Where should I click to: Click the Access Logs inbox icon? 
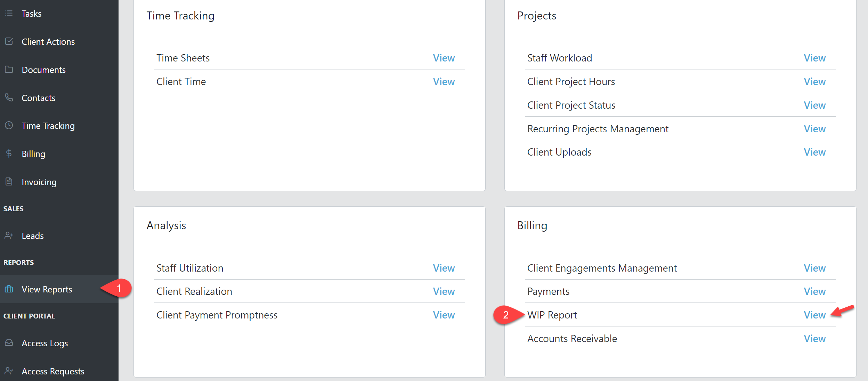[x=9, y=343]
